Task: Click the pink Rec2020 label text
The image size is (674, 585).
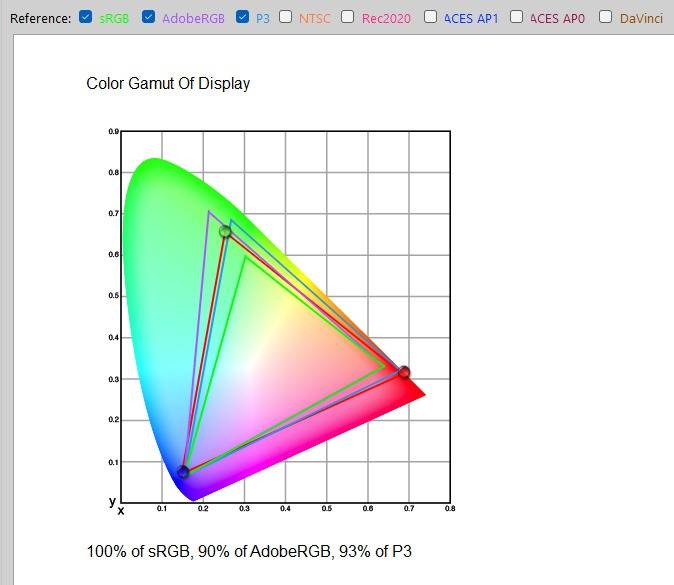Action: [385, 18]
